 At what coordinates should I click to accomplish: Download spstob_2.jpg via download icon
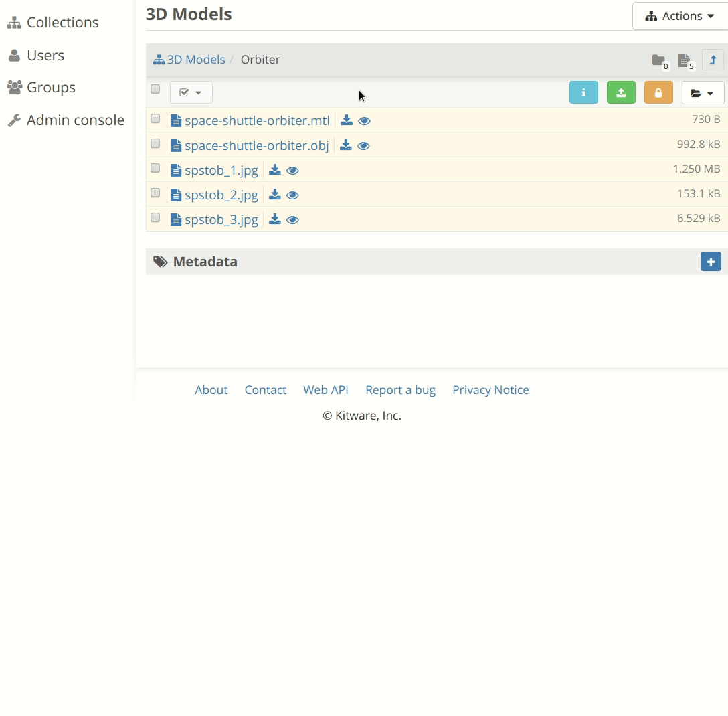pos(275,194)
